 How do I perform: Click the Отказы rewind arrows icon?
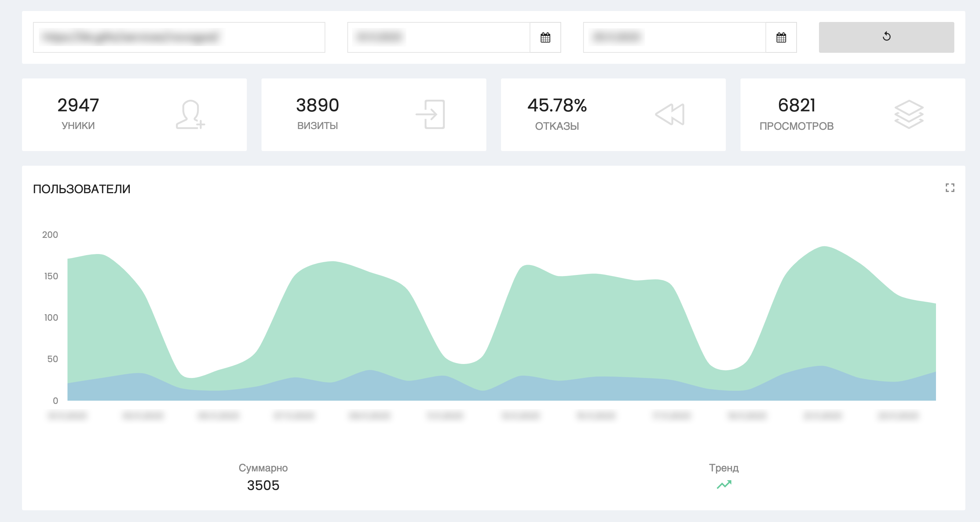(x=670, y=114)
